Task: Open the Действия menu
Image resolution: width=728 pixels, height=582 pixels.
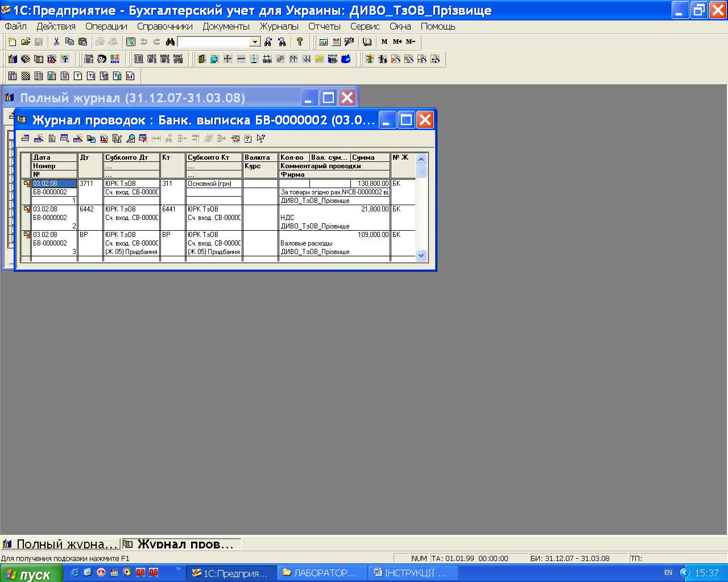Action: click(x=56, y=26)
